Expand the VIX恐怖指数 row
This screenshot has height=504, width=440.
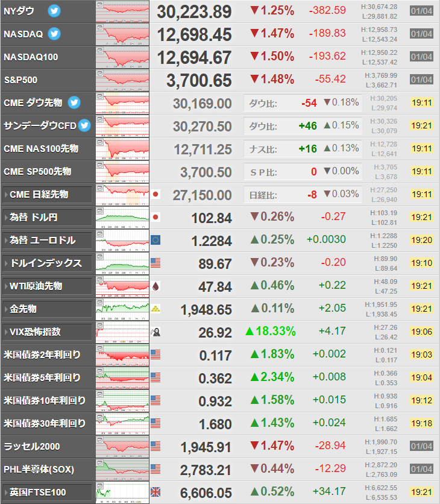point(47,332)
